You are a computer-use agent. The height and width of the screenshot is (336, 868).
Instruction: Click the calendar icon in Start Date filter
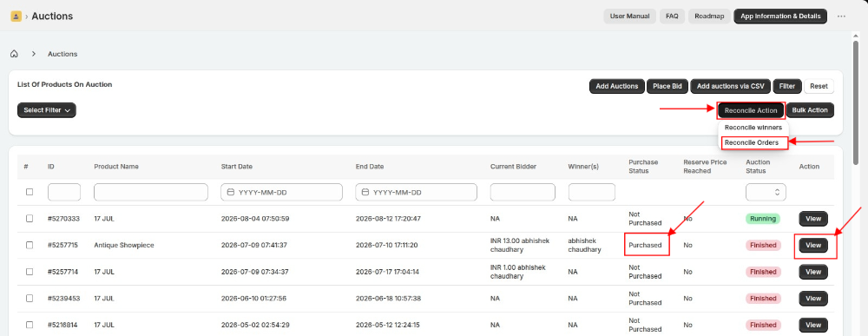click(231, 192)
